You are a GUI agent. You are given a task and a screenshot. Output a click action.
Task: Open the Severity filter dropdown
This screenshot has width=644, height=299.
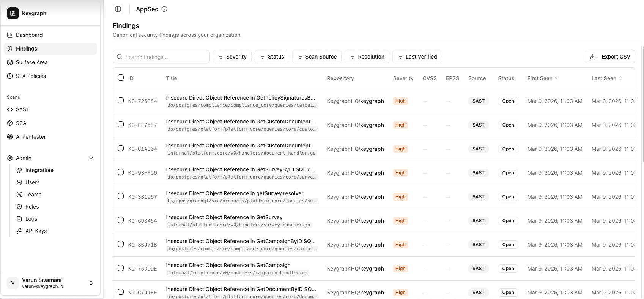232,57
